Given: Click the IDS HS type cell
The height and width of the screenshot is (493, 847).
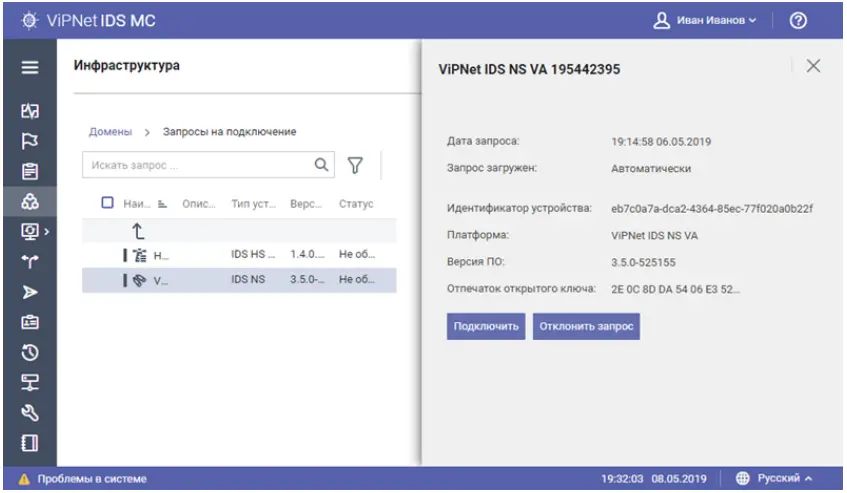Looking at the screenshot, I should coord(253,254).
